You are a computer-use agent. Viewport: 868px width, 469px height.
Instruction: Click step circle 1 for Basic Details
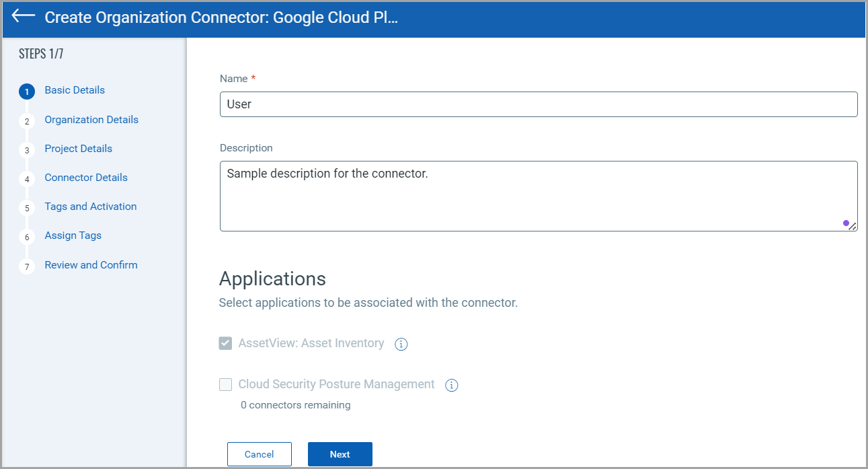click(x=27, y=91)
